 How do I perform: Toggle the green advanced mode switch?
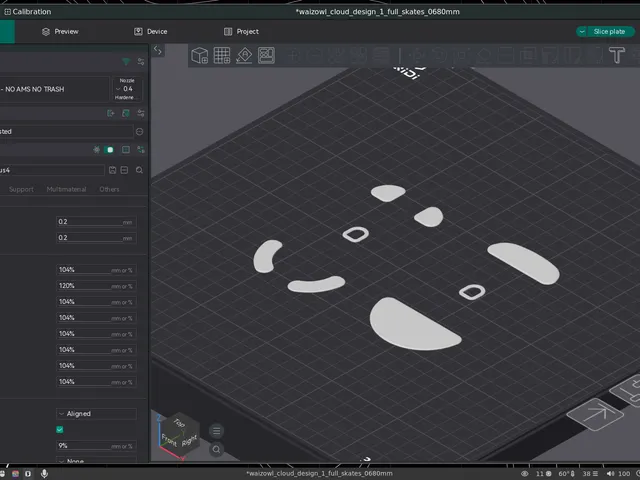pos(109,150)
